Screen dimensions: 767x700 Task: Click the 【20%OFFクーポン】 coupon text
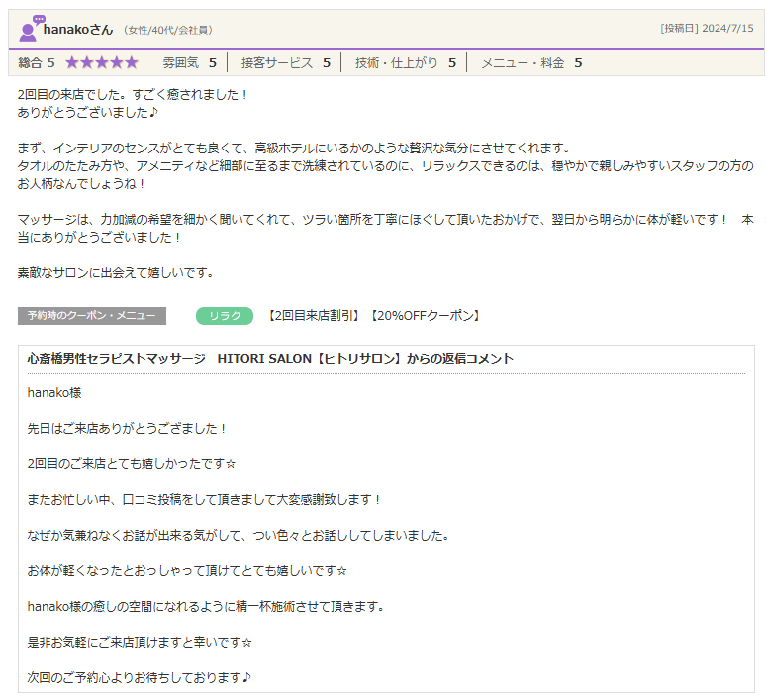[426, 316]
